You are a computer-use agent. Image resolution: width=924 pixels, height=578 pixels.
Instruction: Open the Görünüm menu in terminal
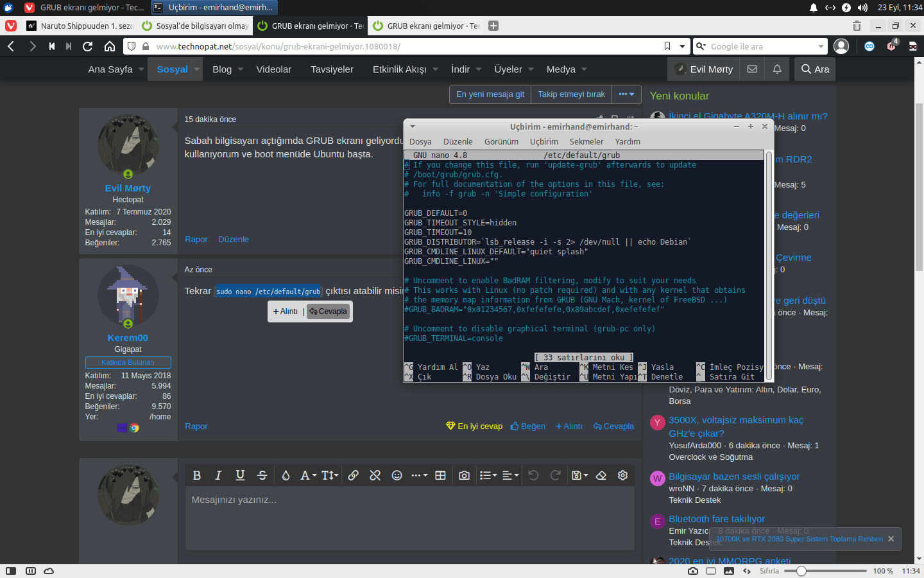pyautogui.click(x=501, y=142)
